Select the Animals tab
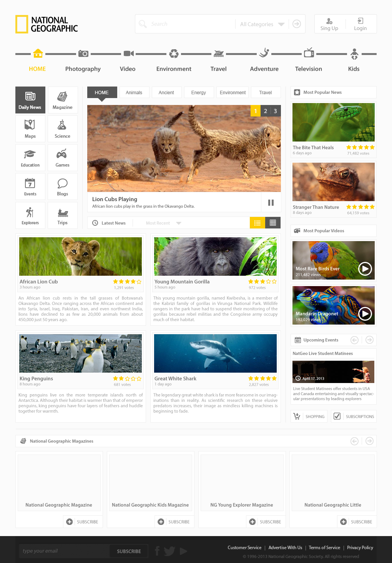This screenshot has width=392, height=563. [x=134, y=93]
